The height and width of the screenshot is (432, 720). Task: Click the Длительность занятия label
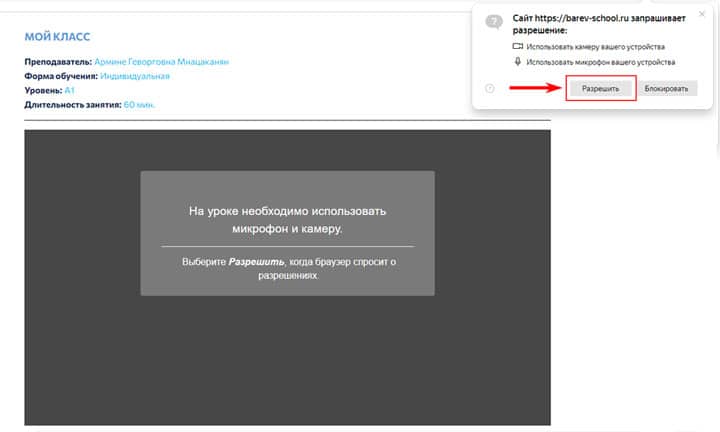point(73,105)
